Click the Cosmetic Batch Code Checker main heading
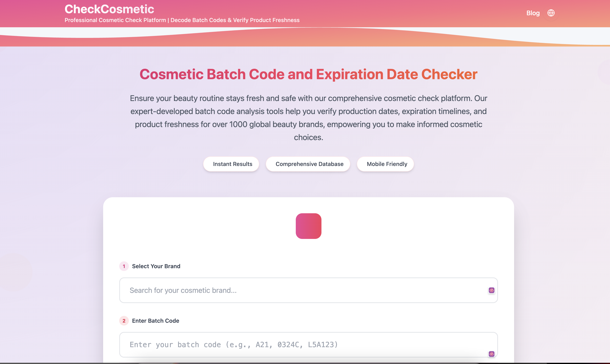The height and width of the screenshot is (364, 610). tap(308, 74)
